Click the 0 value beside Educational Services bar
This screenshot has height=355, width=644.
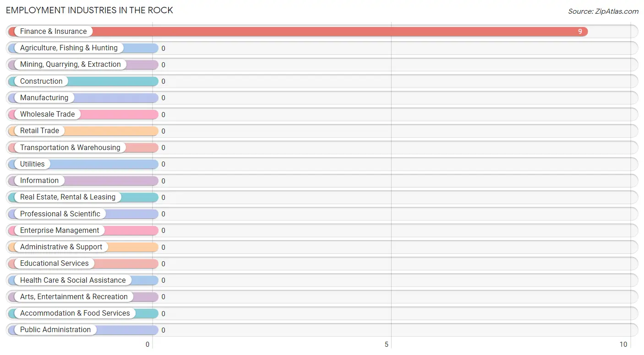(163, 264)
